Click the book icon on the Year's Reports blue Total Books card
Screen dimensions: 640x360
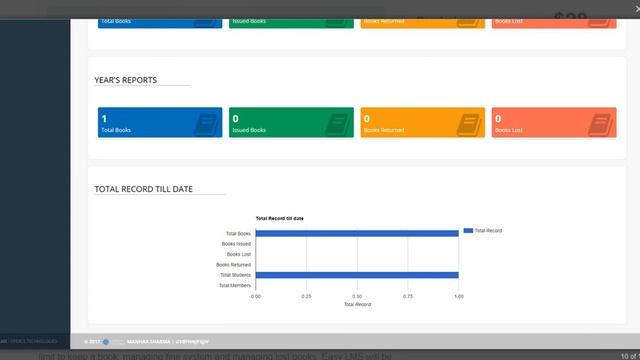click(x=206, y=124)
